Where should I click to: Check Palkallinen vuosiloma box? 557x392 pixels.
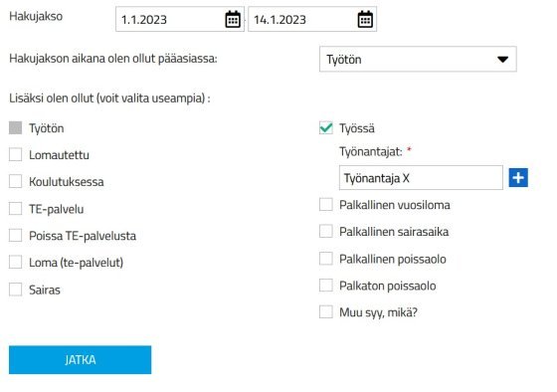(x=326, y=204)
